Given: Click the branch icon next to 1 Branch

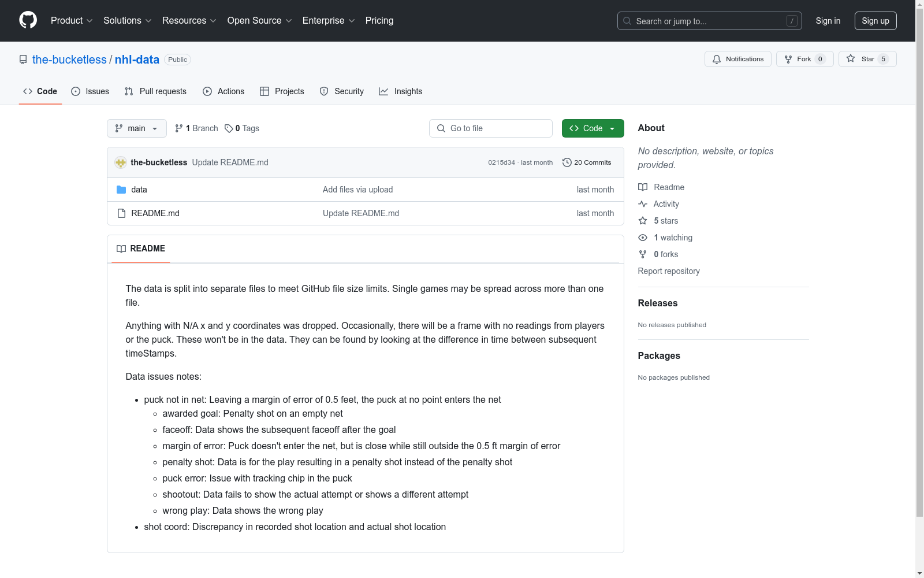Looking at the screenshot, I should (x=179, y=128).
